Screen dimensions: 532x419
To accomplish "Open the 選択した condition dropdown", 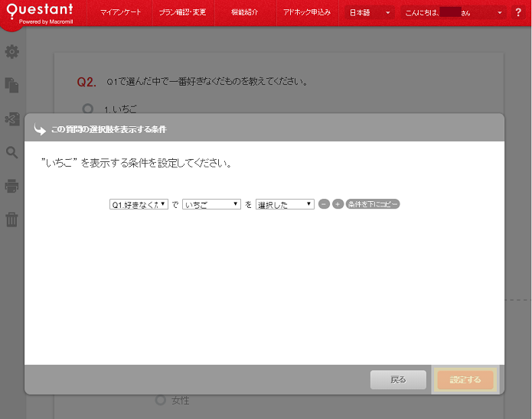I will pos(285,204).
